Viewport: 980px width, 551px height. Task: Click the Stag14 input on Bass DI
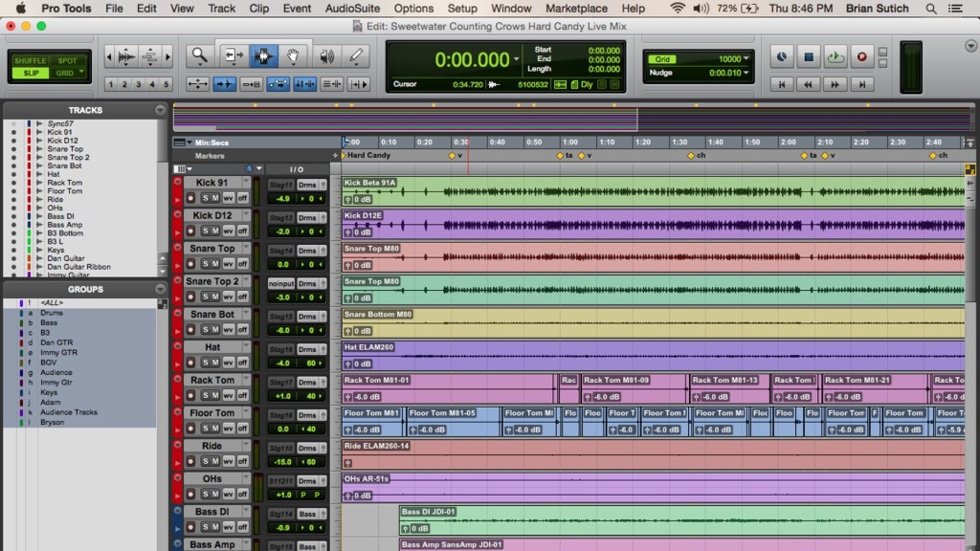point(280,514)
